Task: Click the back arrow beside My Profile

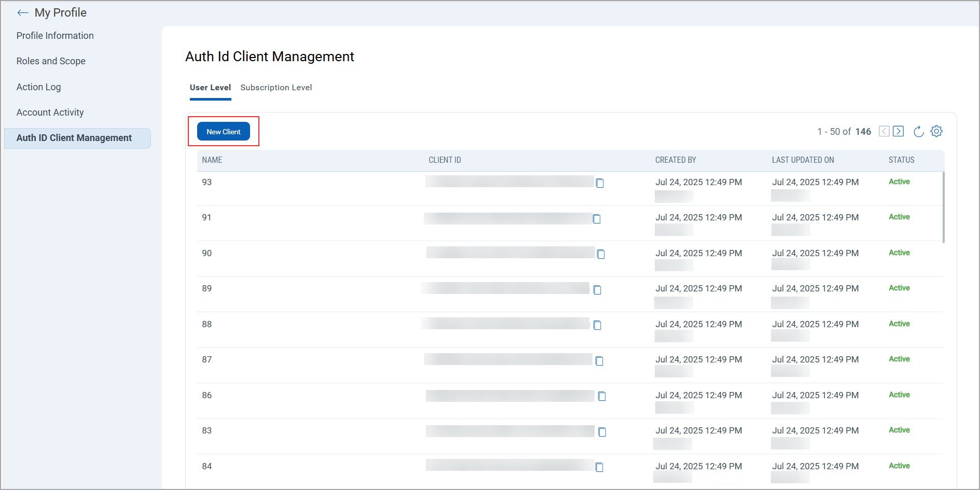Action: [22, 13]
